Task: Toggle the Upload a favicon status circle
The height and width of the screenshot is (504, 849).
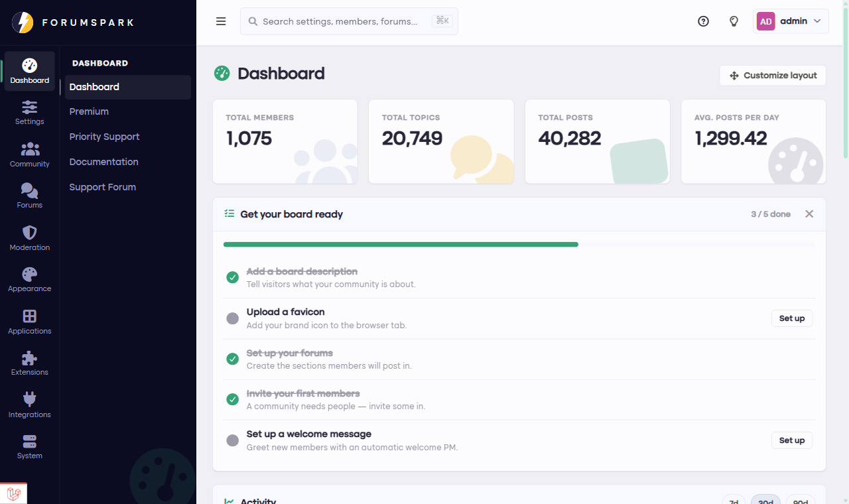Action: tap(232, 318)
